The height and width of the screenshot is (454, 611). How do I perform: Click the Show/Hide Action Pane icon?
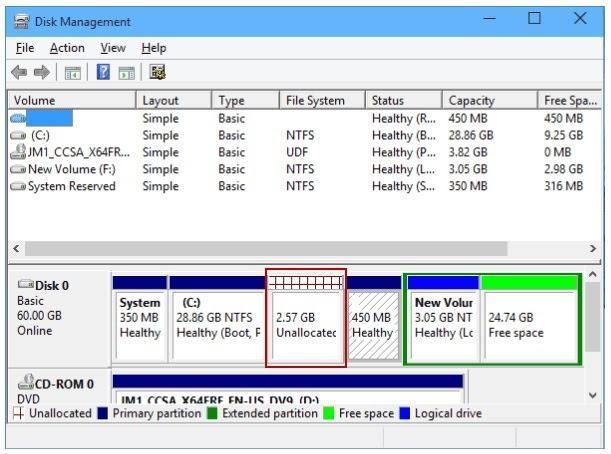pyautogui.click(x=127, y=72)
